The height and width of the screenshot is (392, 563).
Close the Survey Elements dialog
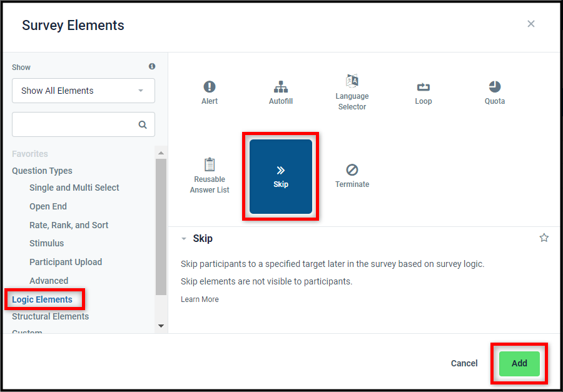(530, 24)
